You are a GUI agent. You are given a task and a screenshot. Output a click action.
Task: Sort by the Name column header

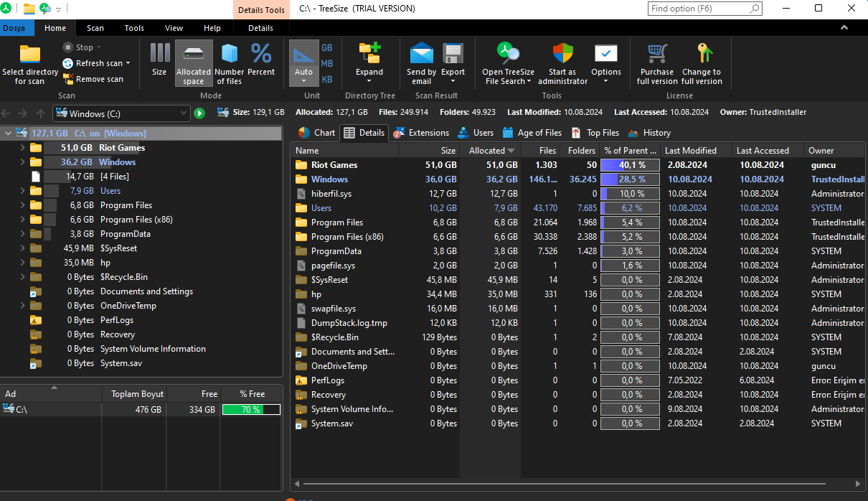344,151
